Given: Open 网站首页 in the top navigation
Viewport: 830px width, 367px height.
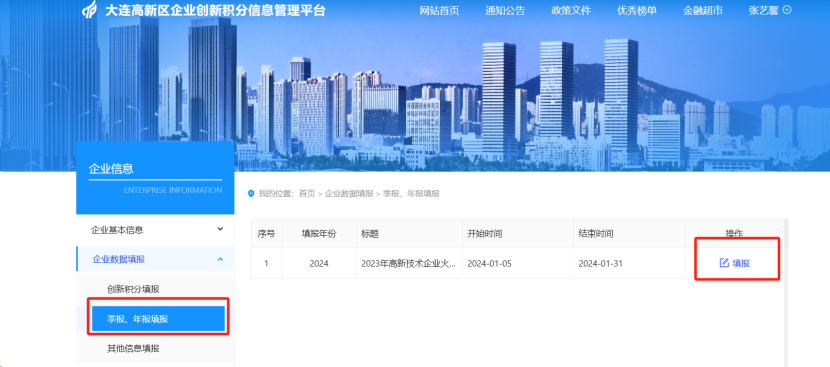Looking at the screenshot, I should pos(439,11).
